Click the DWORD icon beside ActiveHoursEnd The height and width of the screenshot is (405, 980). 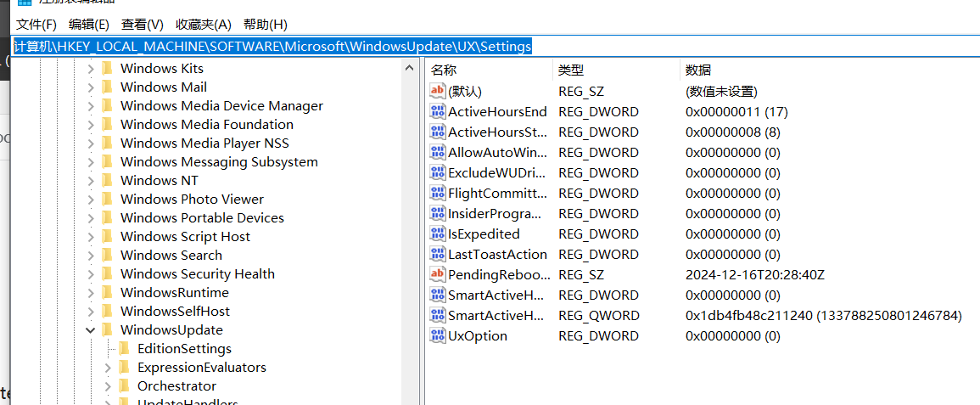point(438,112)
